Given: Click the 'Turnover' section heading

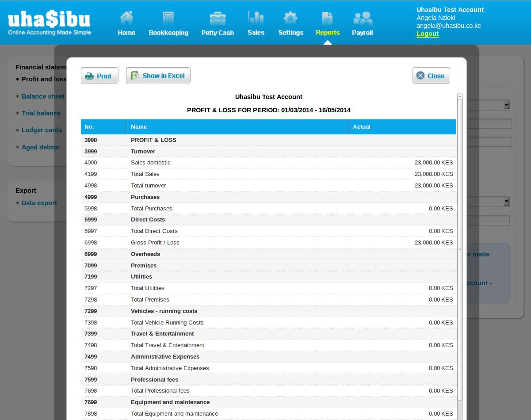Looking at the screenshot, I should coord(143,152).
